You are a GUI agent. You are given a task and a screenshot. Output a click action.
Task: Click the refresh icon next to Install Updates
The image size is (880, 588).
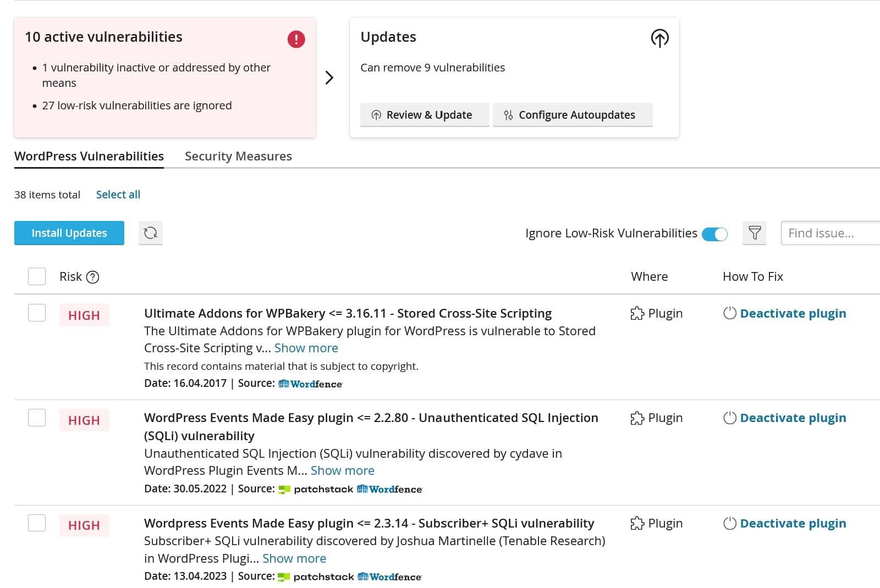coord(150,233)
